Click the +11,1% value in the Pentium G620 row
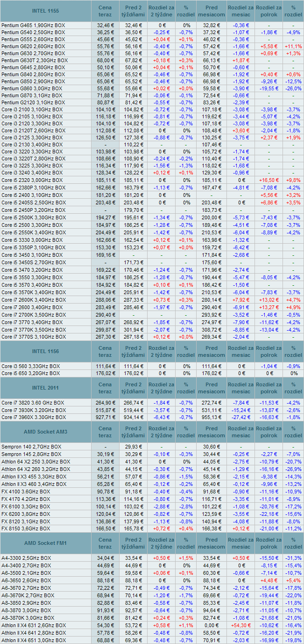The image size is (304, 644). pyautogui.click(x=293, y=46)
